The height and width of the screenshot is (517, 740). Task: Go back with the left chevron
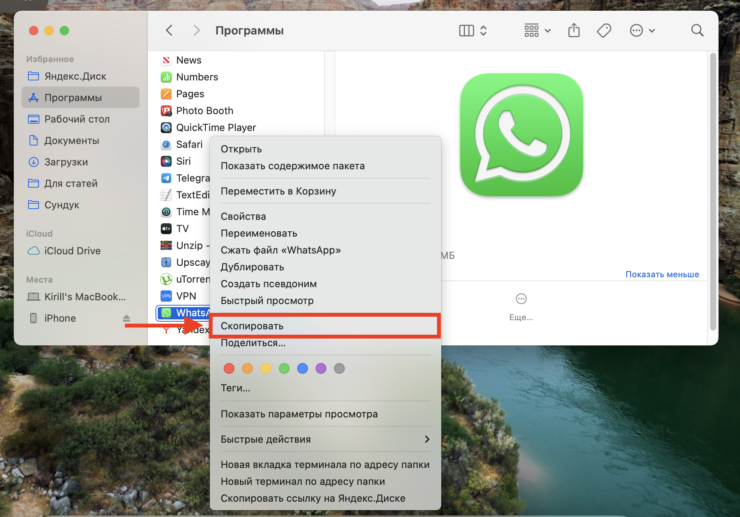click(169, 31)
